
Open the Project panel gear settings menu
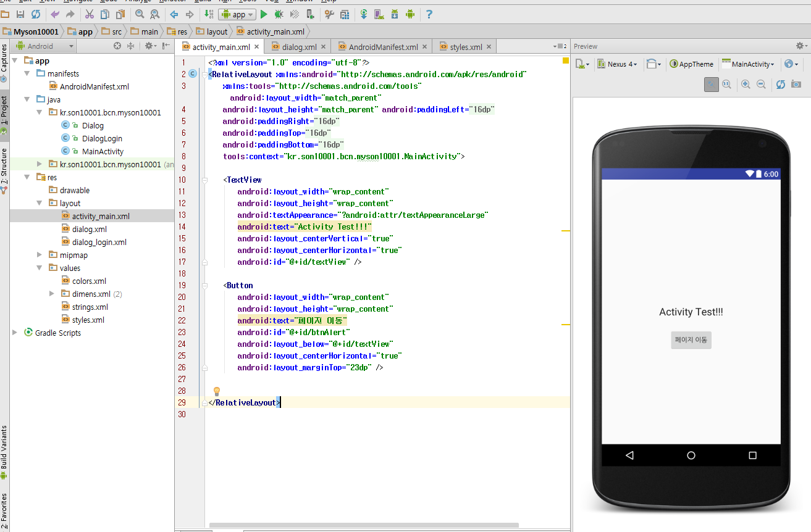[150, 46]
